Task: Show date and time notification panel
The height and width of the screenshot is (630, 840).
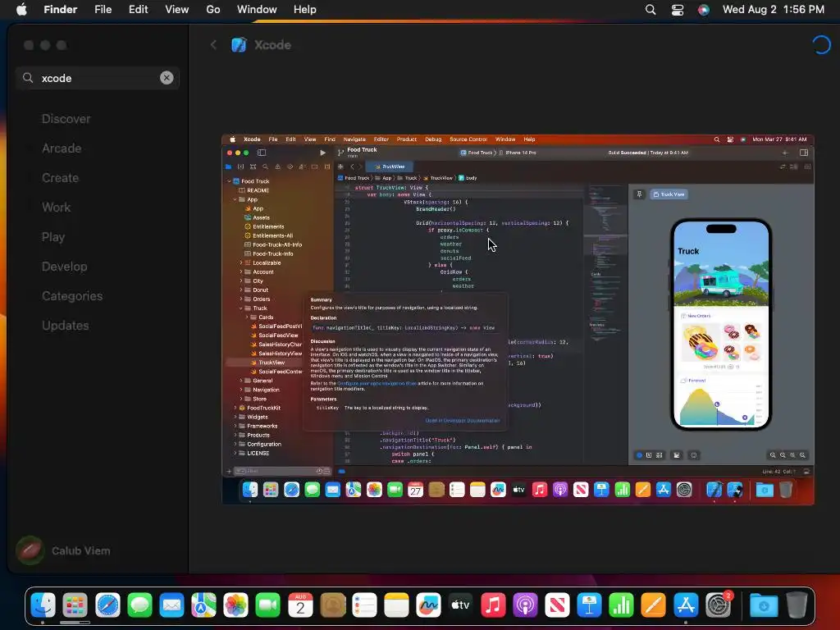Action: [x=773, y=10]
